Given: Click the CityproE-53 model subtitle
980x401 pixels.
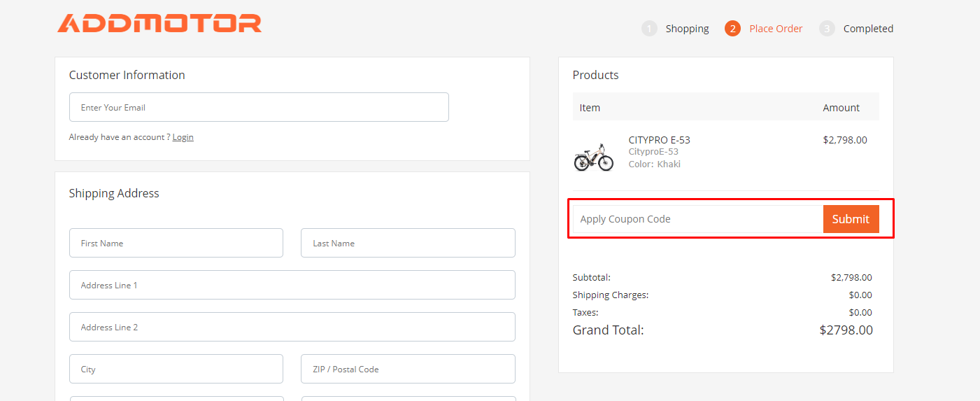Looking at the screenshot, I should pyautogui.click(x=653, y=152).
